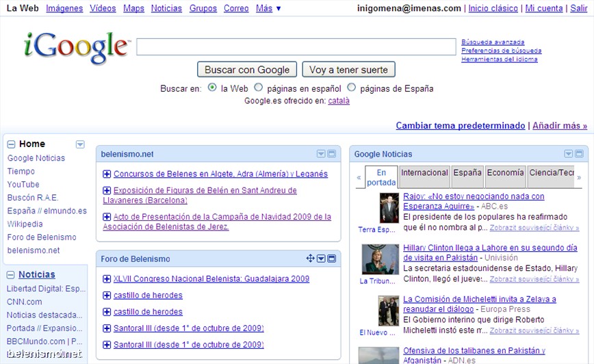Image resolution: width=594 pixels, height=364 pixels.
Task: Go to Vídeos in top navigation
Action: point(103,8)
